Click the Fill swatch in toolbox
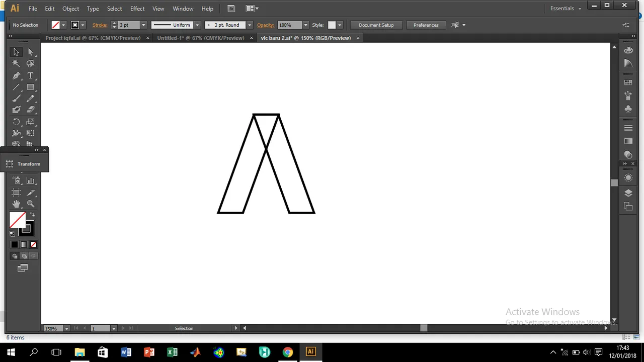This screenshot has width=644, height=362. pyautogui.click(x=17, y=220)
